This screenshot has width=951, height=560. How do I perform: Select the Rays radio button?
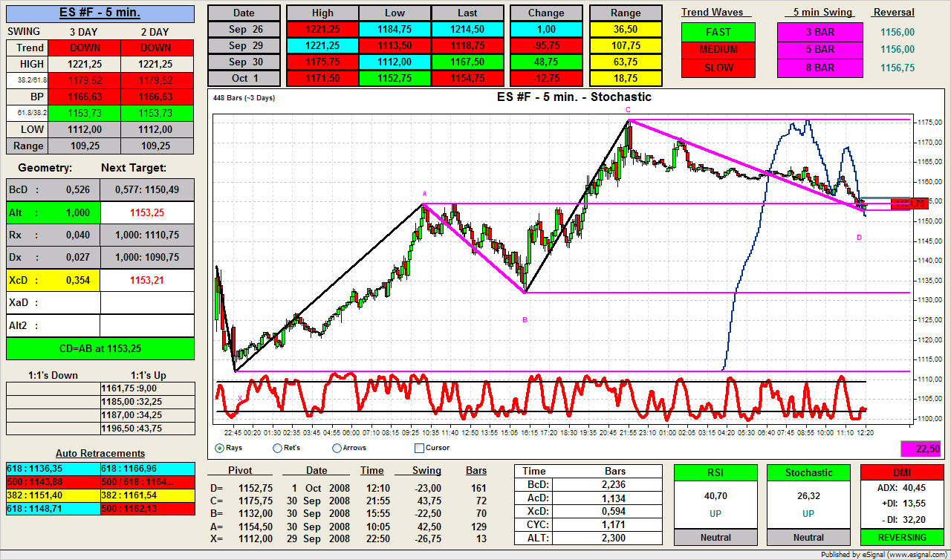click(x=219, y=448)
